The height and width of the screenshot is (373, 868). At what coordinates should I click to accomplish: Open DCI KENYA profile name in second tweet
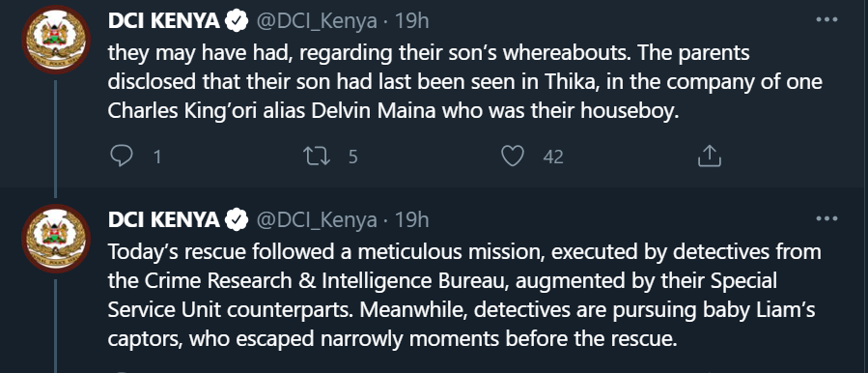(x=164, y=220)
